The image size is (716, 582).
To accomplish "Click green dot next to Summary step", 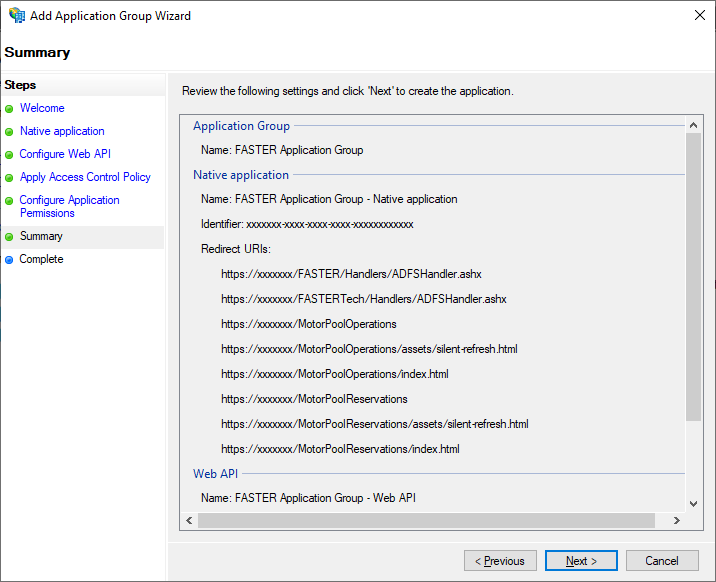I will pos(9,237).
